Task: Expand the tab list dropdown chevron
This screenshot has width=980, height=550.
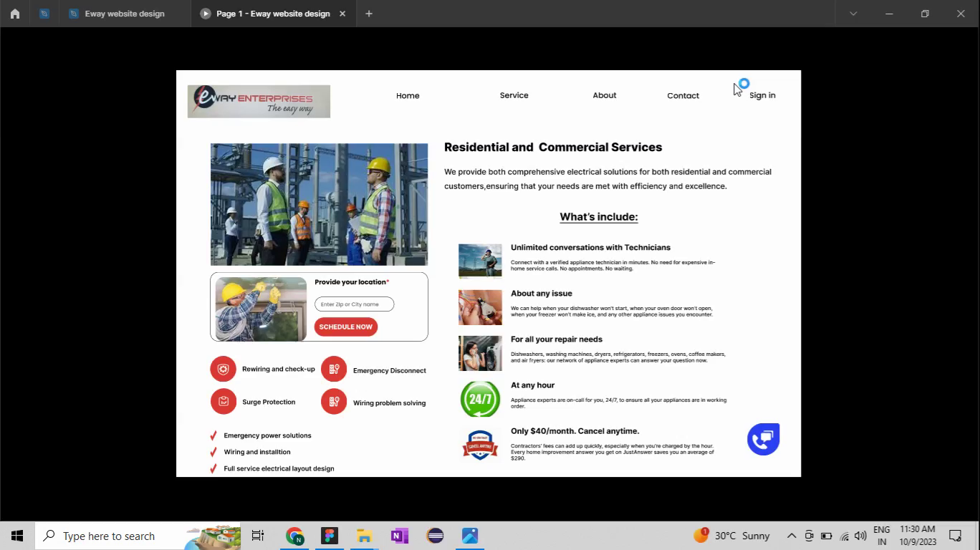Action: 852,14
